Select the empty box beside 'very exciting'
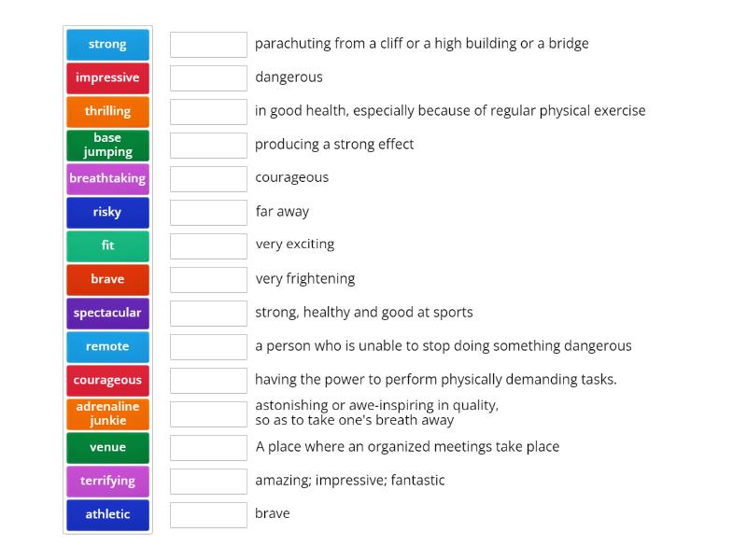 (208, 245)
